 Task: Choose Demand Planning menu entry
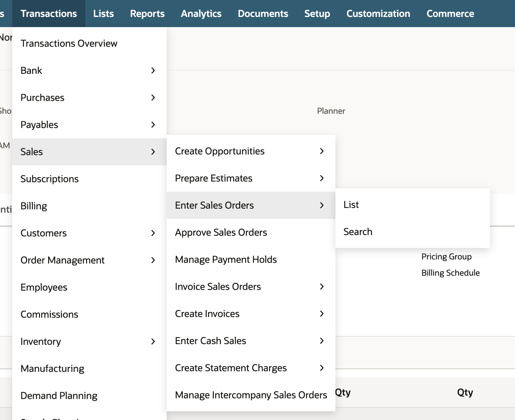point(89,396)
